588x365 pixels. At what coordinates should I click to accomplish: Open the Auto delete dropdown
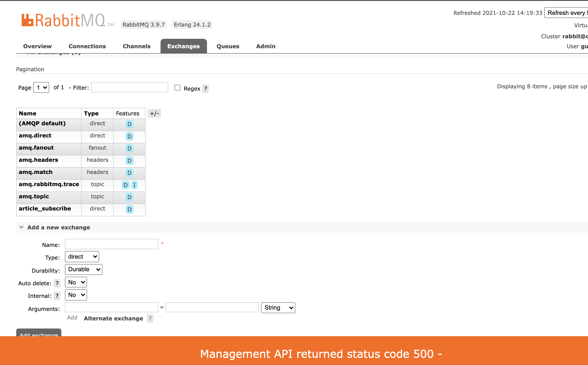[76, 282]
